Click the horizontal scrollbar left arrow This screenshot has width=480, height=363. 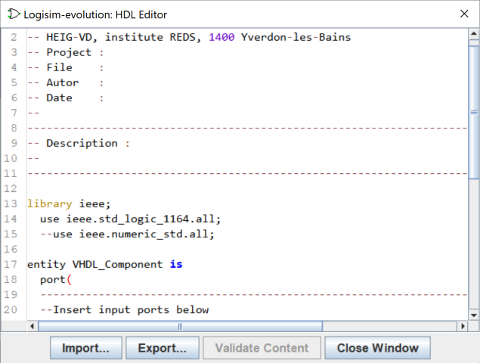tap(32, 326)
